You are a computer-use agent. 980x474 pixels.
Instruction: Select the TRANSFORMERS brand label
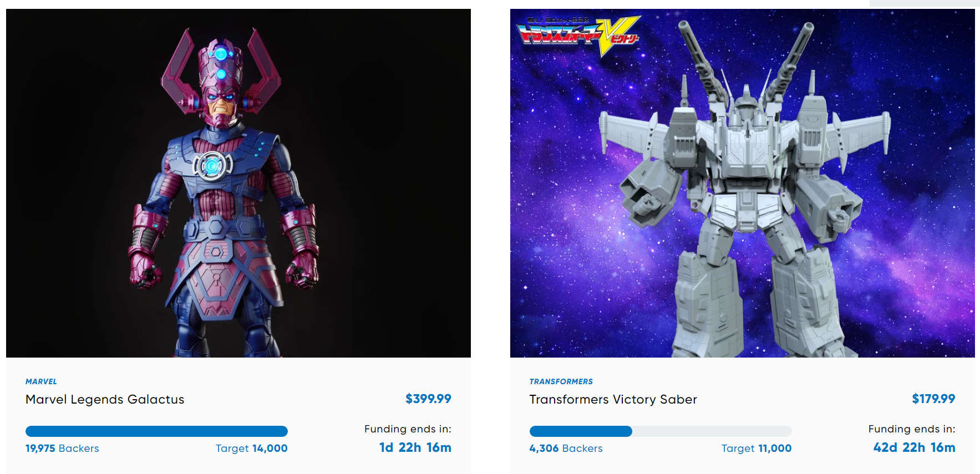561,381
